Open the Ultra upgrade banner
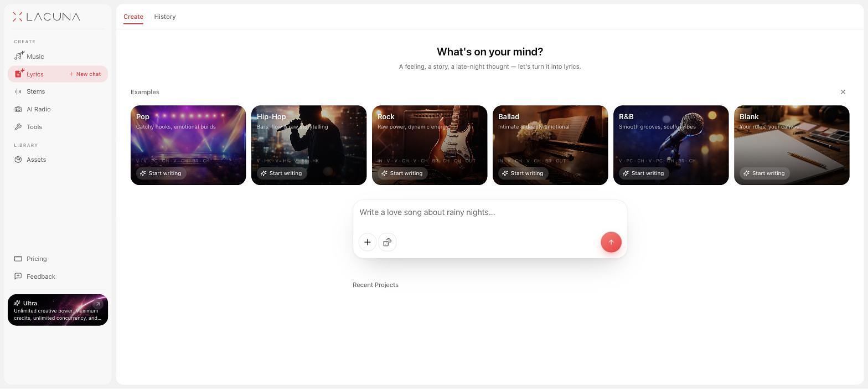Image resolution: width=868 pixels, height=389 pixels. point(58,310)
